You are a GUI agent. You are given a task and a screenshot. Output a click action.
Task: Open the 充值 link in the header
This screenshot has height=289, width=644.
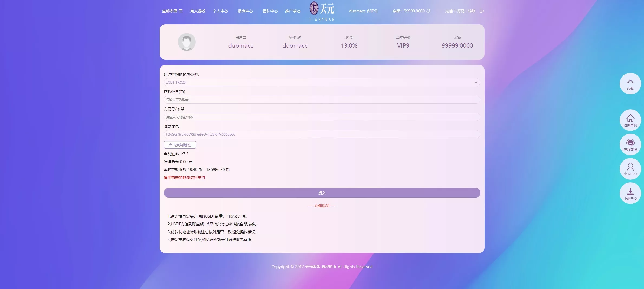pos(449,11)
